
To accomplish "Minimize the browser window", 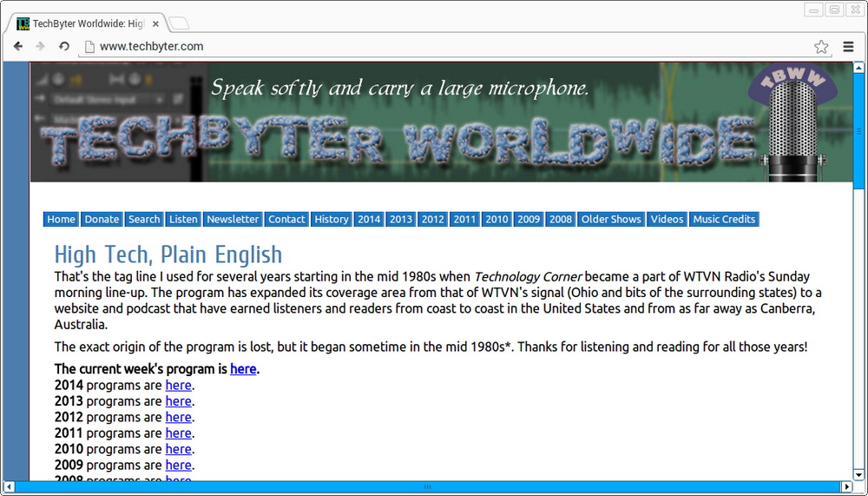I will (x=813, y=10).
